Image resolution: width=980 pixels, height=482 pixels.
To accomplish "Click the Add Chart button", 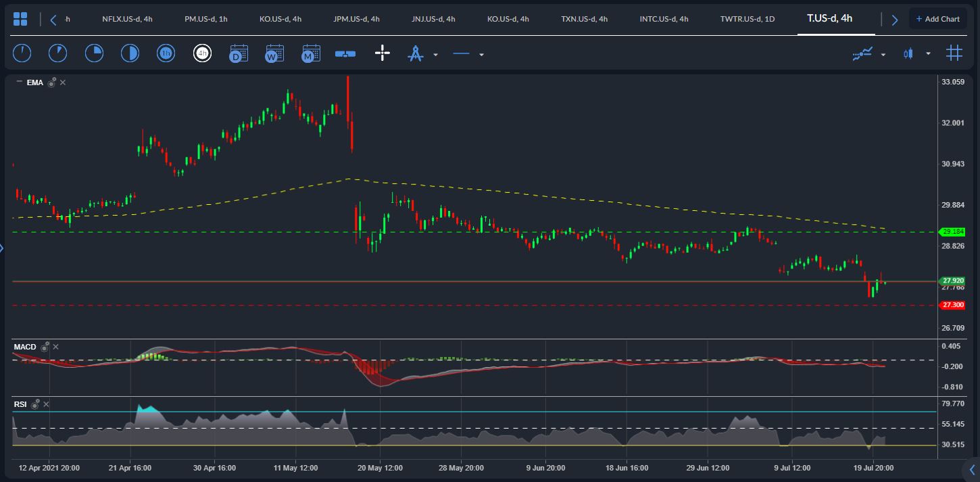I will click(937, 19).
